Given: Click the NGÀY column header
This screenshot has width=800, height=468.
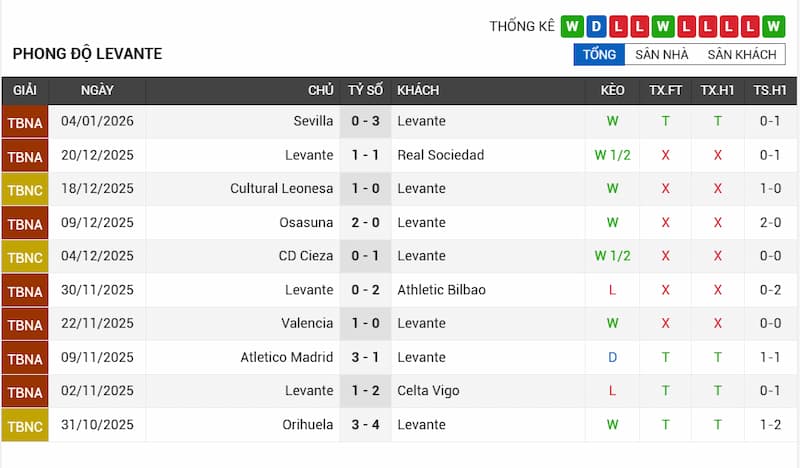Looking at the screenshot, I should coord(97,90).
